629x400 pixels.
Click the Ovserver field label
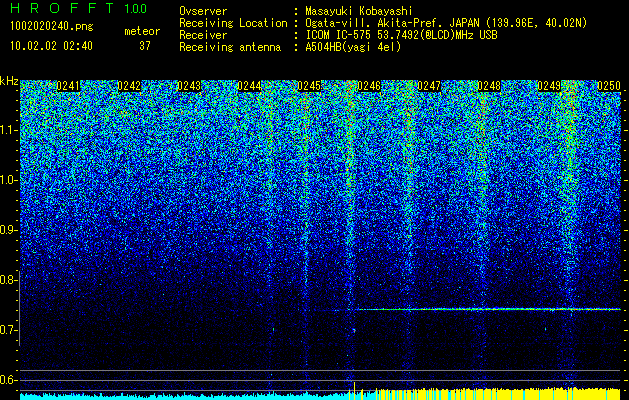coord(203,11)
